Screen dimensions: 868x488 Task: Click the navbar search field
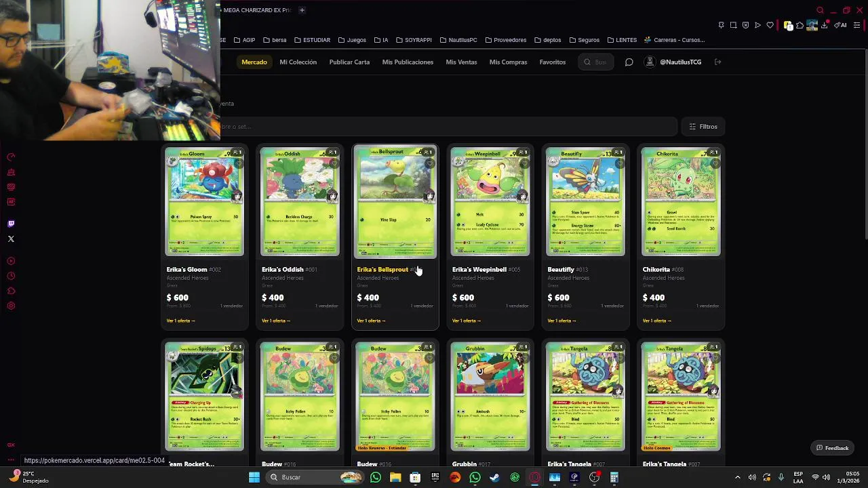click(x=596, y=62)
